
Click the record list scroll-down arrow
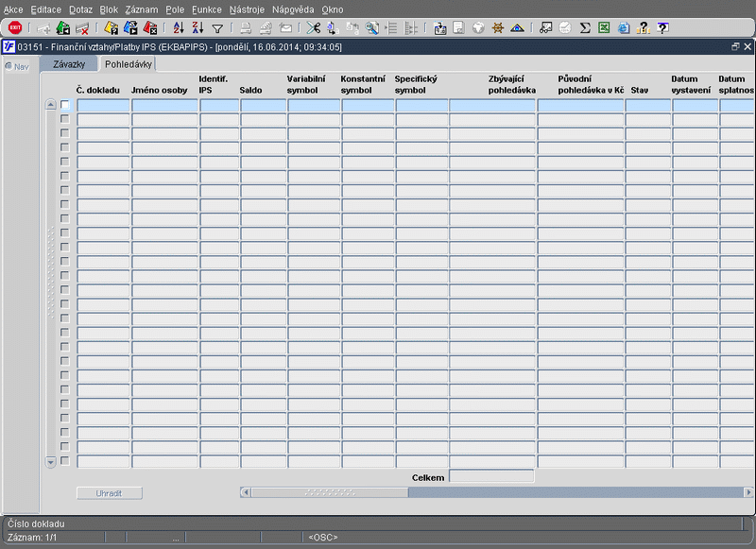pos(51,462)
